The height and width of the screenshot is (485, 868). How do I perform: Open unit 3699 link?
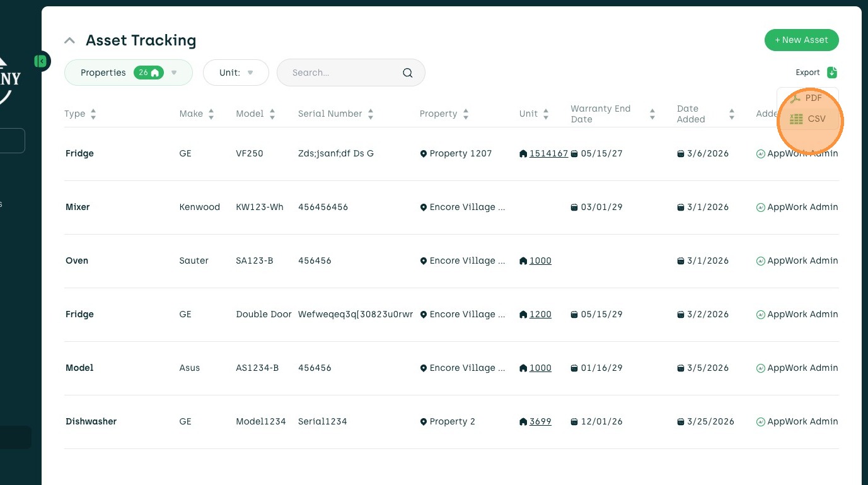coord(540,421)
